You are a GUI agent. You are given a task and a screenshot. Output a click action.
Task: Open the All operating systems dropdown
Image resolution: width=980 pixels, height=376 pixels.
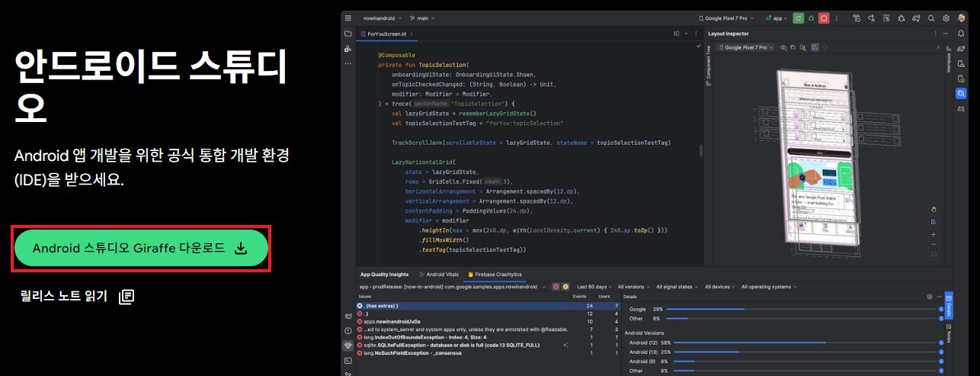770,287
